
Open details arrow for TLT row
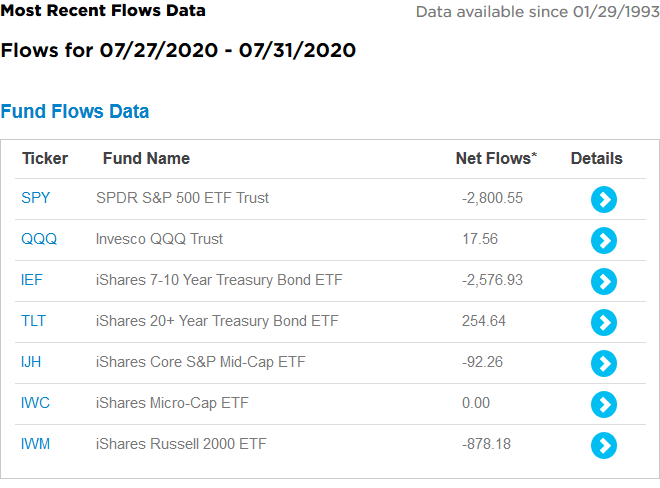click(603, 322)
